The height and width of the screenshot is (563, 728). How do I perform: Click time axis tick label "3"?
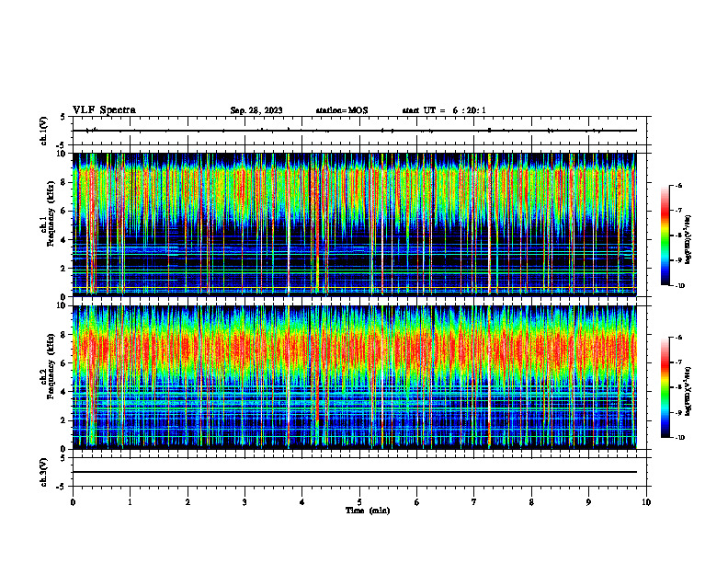click(x=245, y=502)
